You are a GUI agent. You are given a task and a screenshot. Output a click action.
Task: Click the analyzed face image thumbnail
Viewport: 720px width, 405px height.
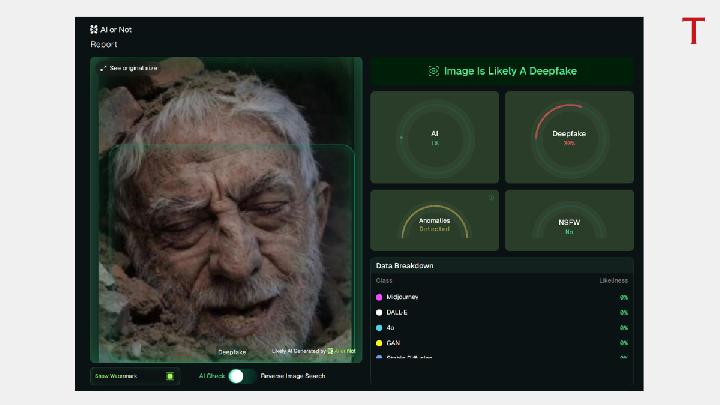[x=225, y=210]
